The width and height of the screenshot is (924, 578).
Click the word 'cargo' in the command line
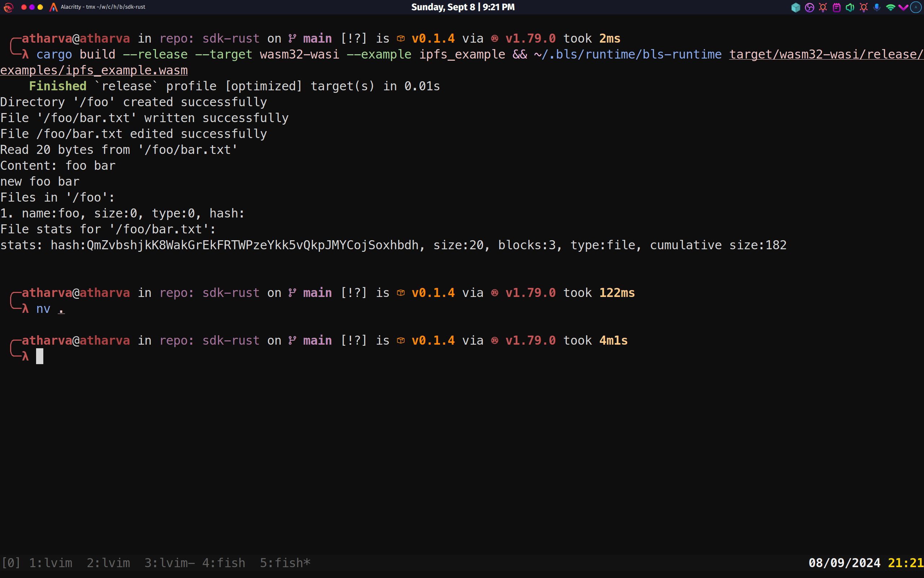pyautogui.click(x=54, y=54)
